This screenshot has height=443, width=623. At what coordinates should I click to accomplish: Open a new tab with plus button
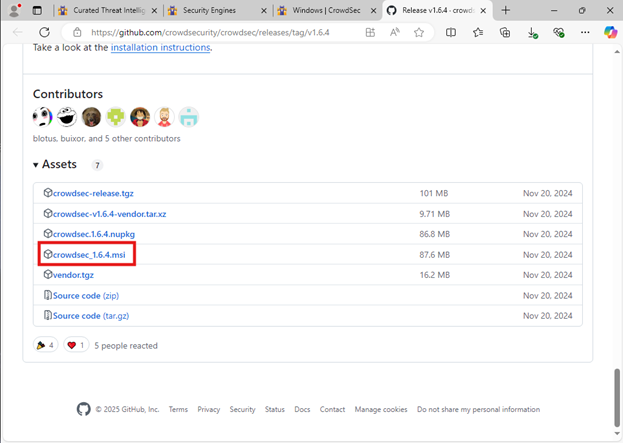(x=506, y=10)
